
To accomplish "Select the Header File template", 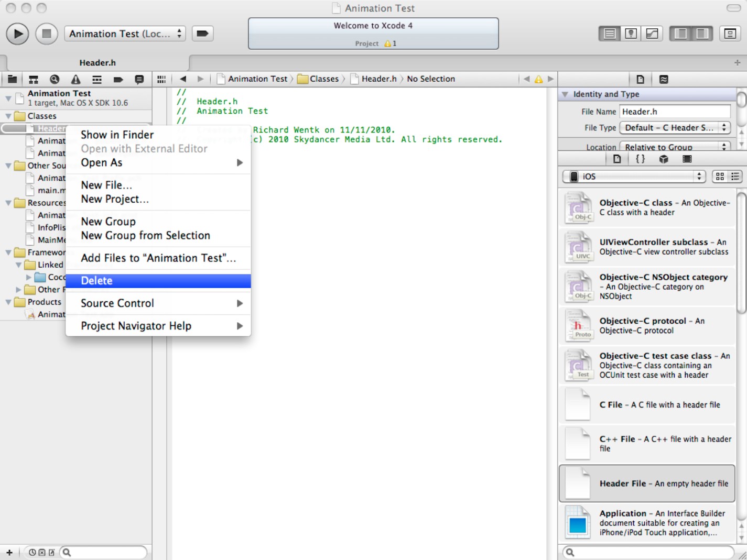I will (647, 483).
